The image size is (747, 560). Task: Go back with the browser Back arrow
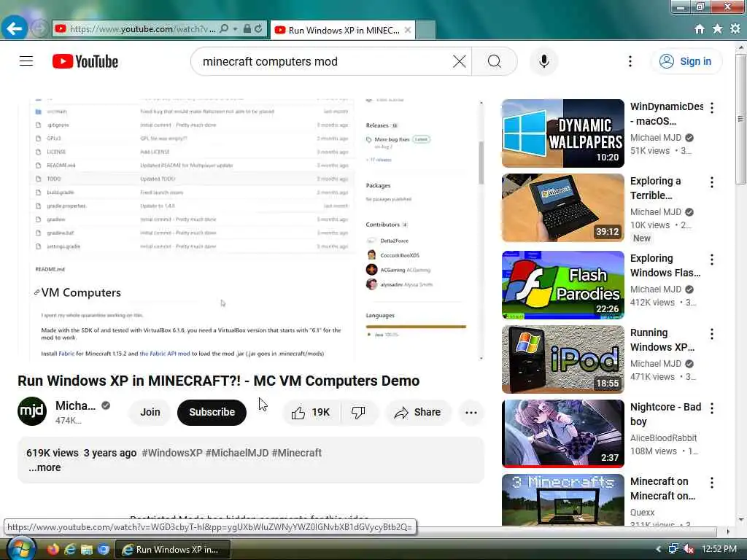[15, 28]
